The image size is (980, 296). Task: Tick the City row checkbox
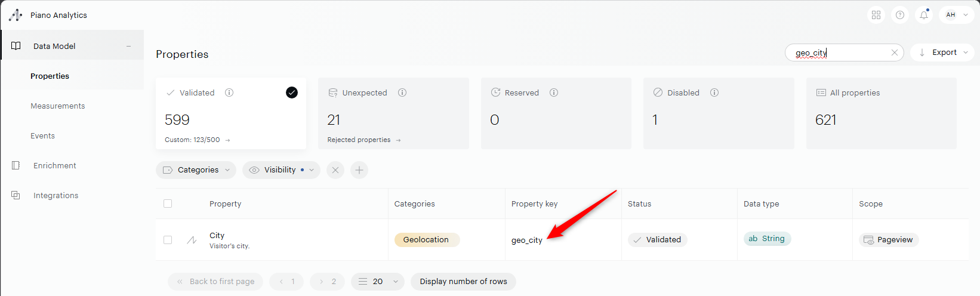pos(168,240)
